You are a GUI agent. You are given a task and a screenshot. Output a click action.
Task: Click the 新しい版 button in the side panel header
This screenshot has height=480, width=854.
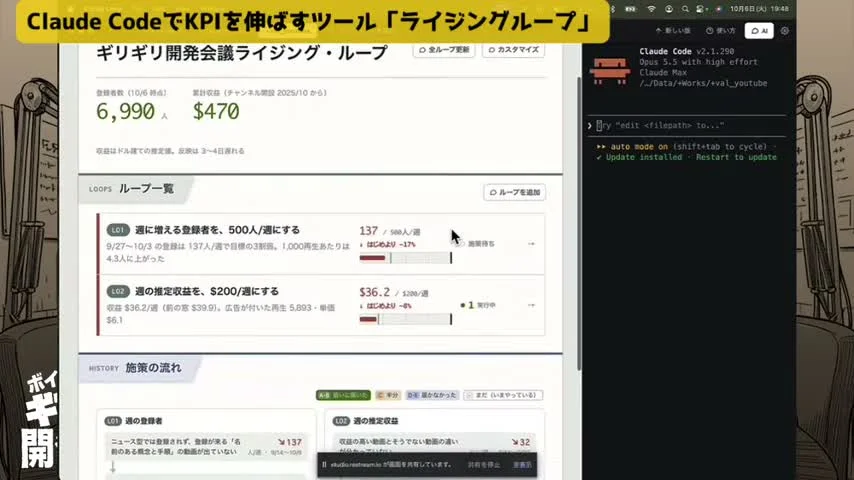coord(673,31)
